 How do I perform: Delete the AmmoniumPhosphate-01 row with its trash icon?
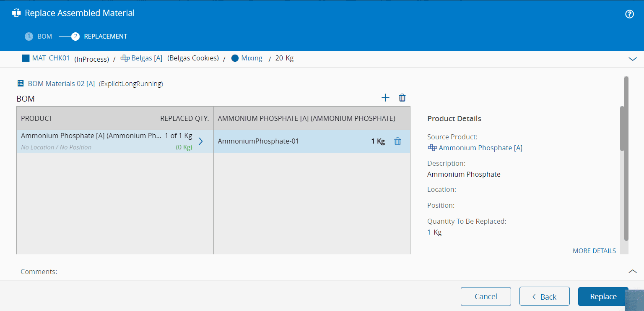pos(397,141)
